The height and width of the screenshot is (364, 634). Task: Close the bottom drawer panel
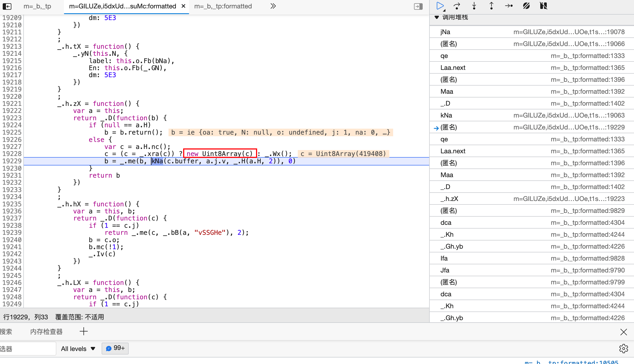(x=624, y=332)
